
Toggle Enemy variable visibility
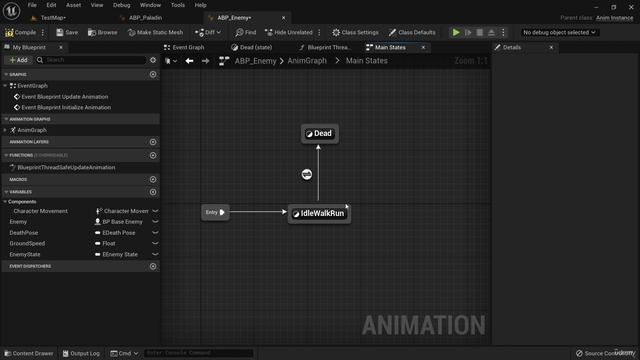click(x=155, y=222)
